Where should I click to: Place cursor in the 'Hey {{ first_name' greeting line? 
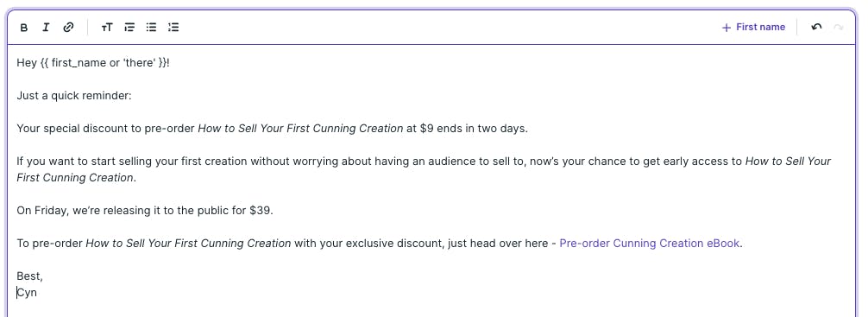[93, 63]
